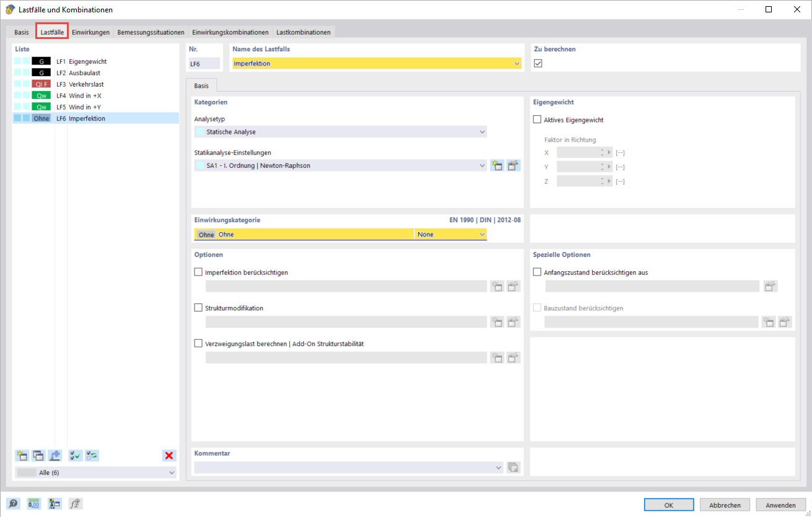Viewport: 812px width, 517px height.
Task: Click the insert load case icon below list
Action: tap(55, 456)
